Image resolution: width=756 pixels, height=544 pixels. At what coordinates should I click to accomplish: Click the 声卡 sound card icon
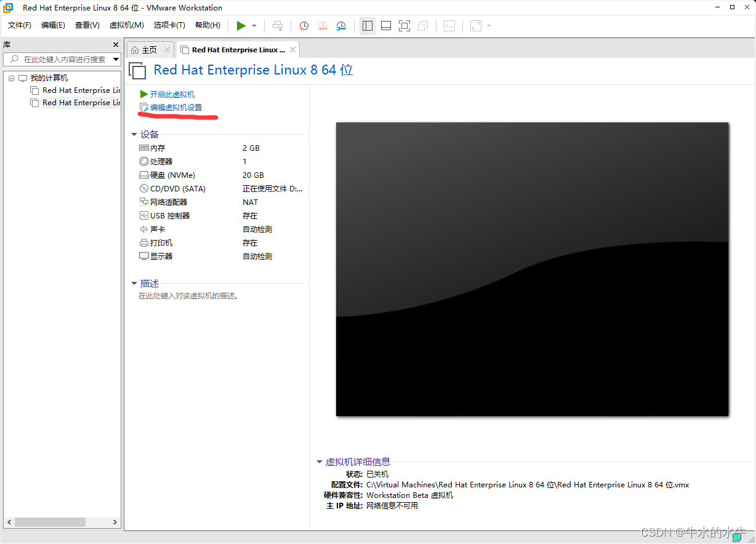pyautogui.click(x=144, y=230)
